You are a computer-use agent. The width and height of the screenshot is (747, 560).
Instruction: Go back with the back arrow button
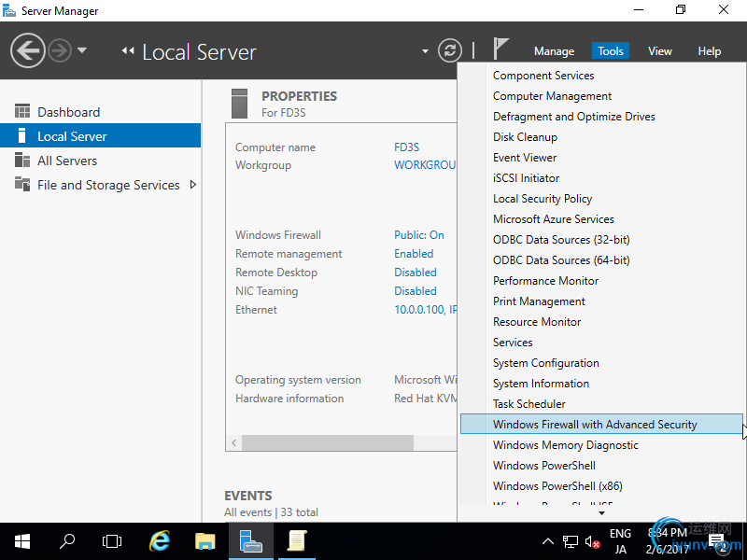tap(28, 50)
